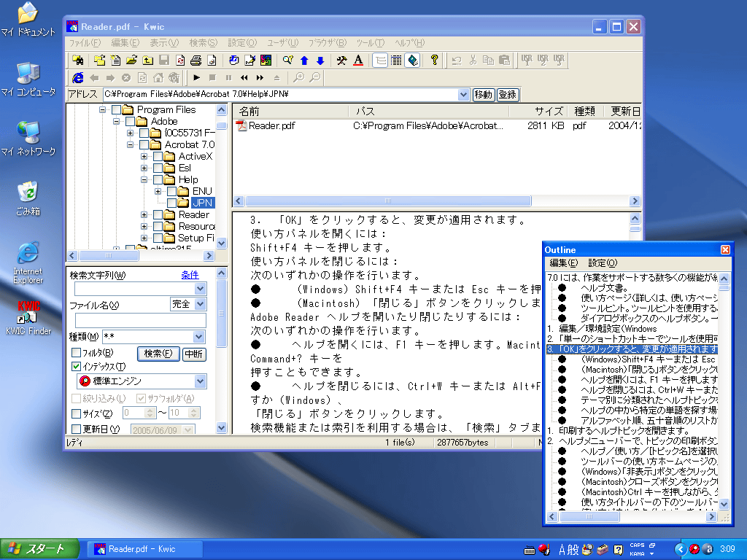Image resolution: width=747 pixels, height=560 pixels.
Task: Click the play triangle toolbar button
Action: click(197, 77)
